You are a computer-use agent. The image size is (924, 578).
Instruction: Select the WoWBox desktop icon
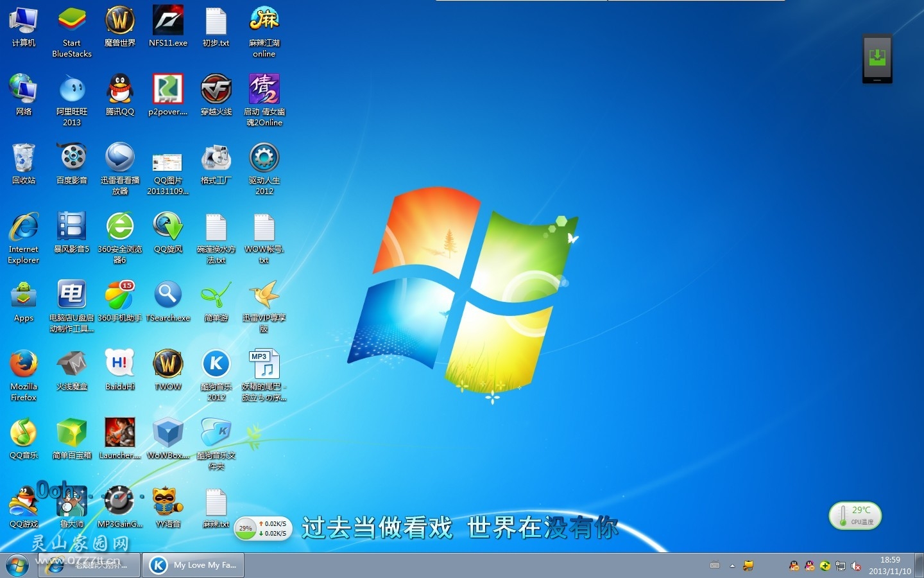coord(168,439)
